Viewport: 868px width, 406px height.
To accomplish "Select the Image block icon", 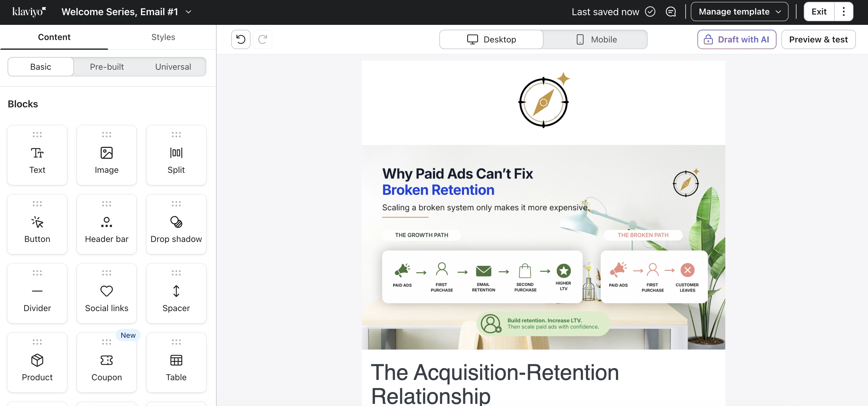I will (x=106, y=153).
